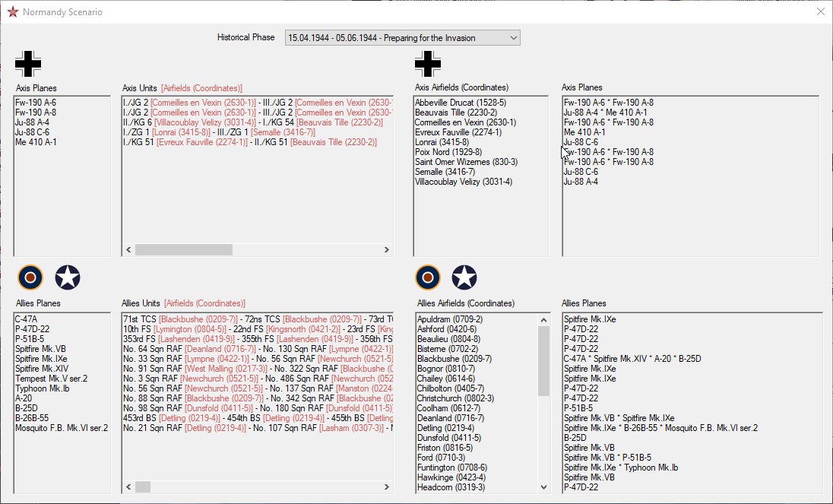Select the single C-47A row in Allies Planes
The width and height of the screenshot is (833, 504).
pos(62,319)
